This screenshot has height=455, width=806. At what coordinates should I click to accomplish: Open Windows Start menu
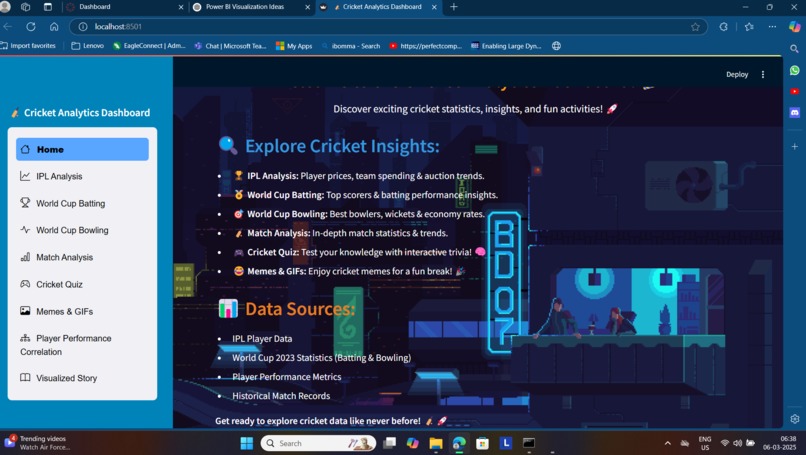tap(247, 443)
